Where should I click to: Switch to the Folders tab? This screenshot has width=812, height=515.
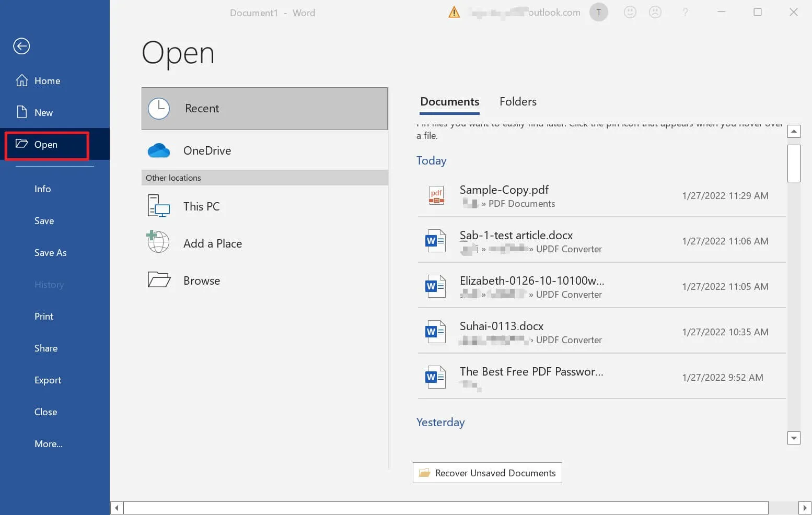(518, 102)
